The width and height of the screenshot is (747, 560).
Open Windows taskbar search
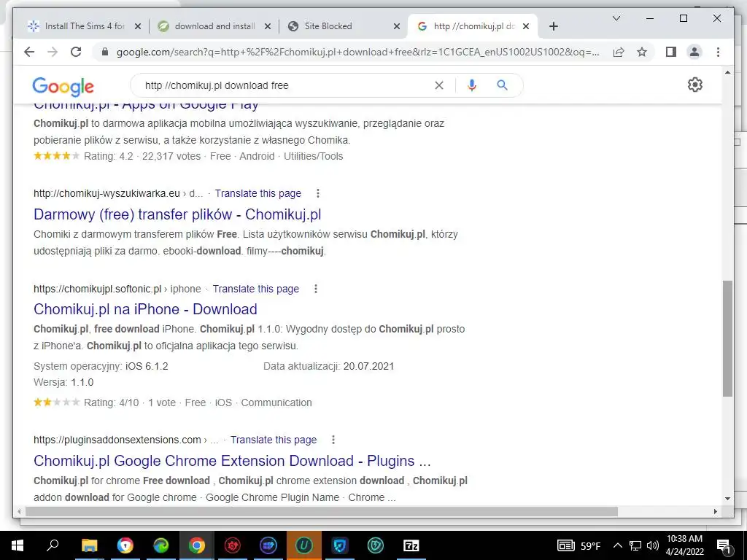(53, 545)
